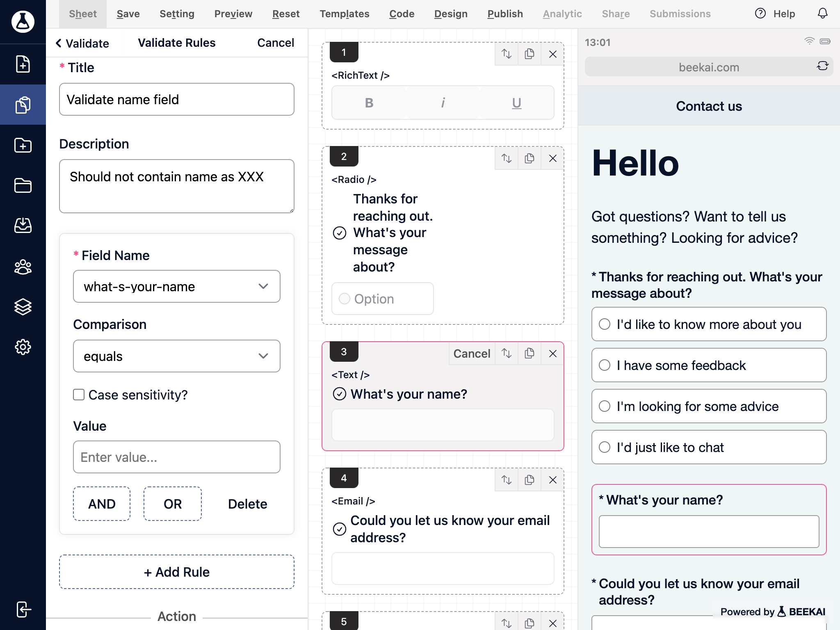The width and height of the screenshot is (840, 630).
Task: Toggle check circle beside What's your name
Action: [340, 394]
